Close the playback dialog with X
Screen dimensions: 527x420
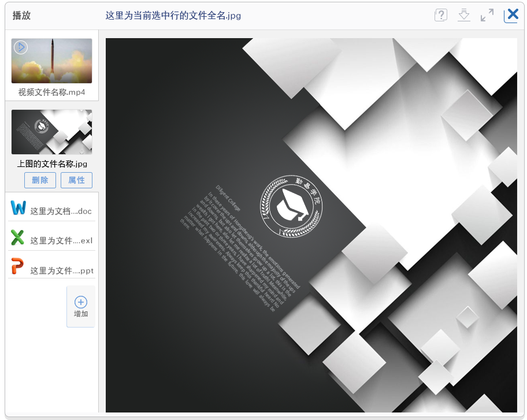click(511, 15)
